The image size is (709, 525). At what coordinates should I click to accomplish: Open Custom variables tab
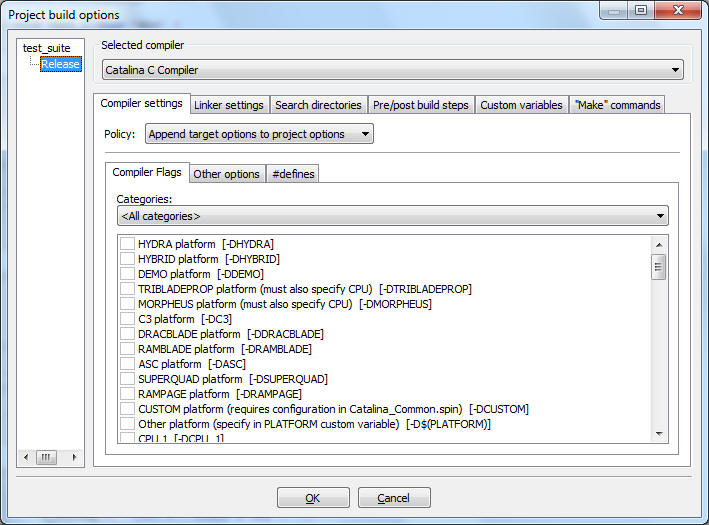coord(521,105)
